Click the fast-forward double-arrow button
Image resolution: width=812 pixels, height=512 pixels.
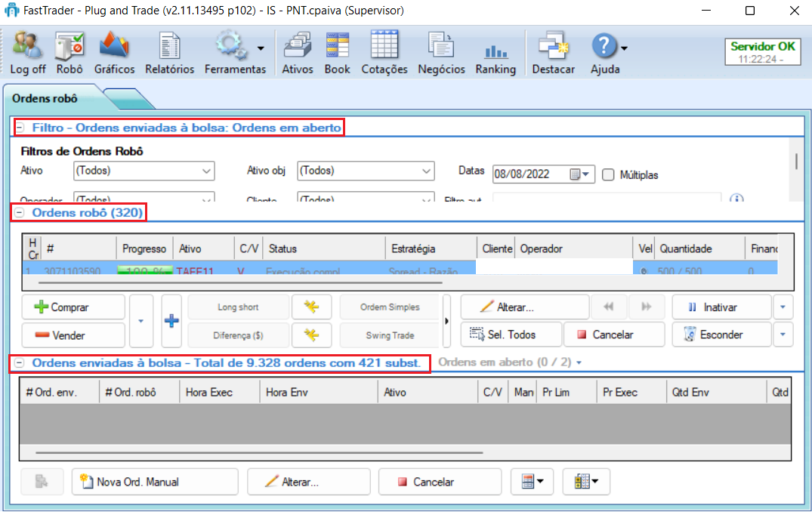pyautogui.click(x=647, y=307)
